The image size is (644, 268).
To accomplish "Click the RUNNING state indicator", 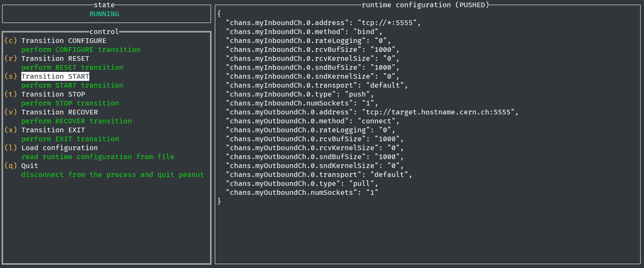I will click(104, 14).
